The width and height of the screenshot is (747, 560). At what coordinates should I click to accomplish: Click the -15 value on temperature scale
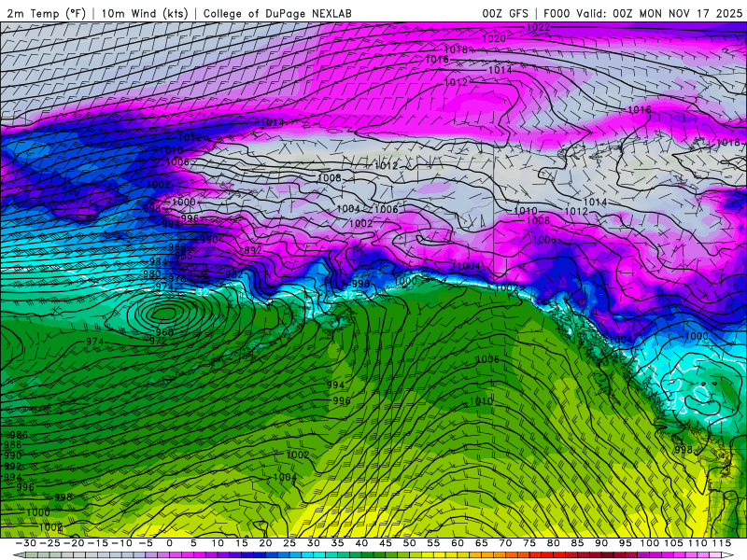coord(98,543)
